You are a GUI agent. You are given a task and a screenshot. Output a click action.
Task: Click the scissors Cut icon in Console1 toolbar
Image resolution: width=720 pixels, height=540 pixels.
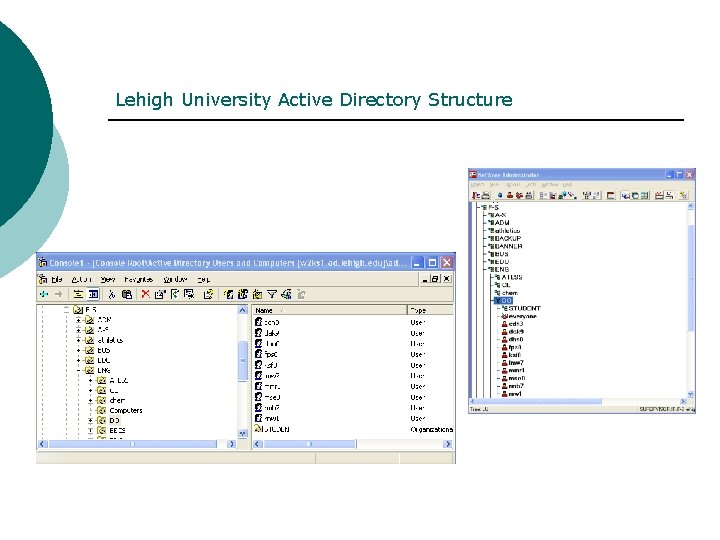[x=112, y=294]
